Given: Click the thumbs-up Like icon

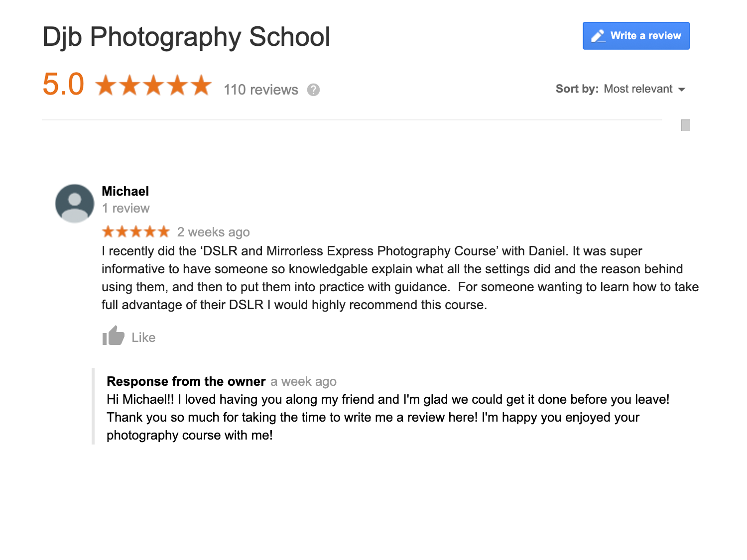Looking at the screenshot, I should [x=113, y=336].
